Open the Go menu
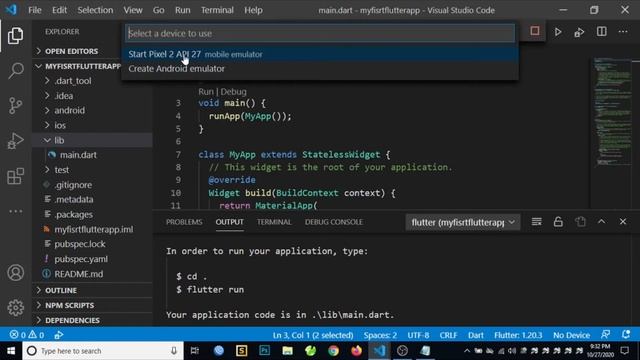 click(x=158, y=10)
